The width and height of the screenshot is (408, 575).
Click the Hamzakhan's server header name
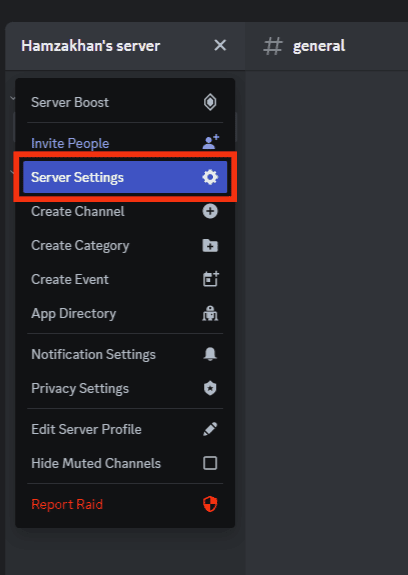pyautogui.click(x=91, y=46)
